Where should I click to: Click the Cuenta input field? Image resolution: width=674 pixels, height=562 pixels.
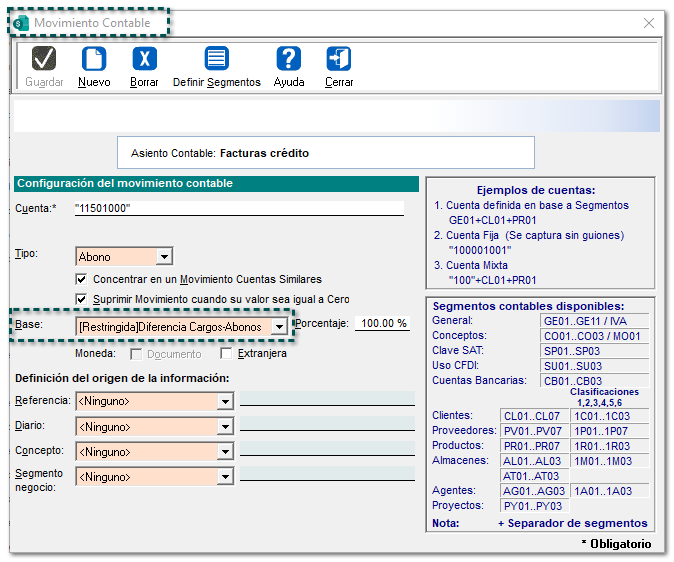click(x=238, y=208)
